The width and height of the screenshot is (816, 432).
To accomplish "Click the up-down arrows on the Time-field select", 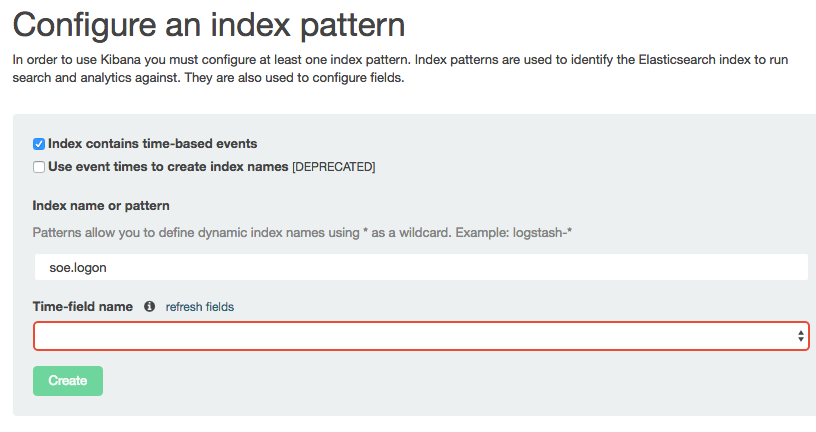I will point(801,336).
